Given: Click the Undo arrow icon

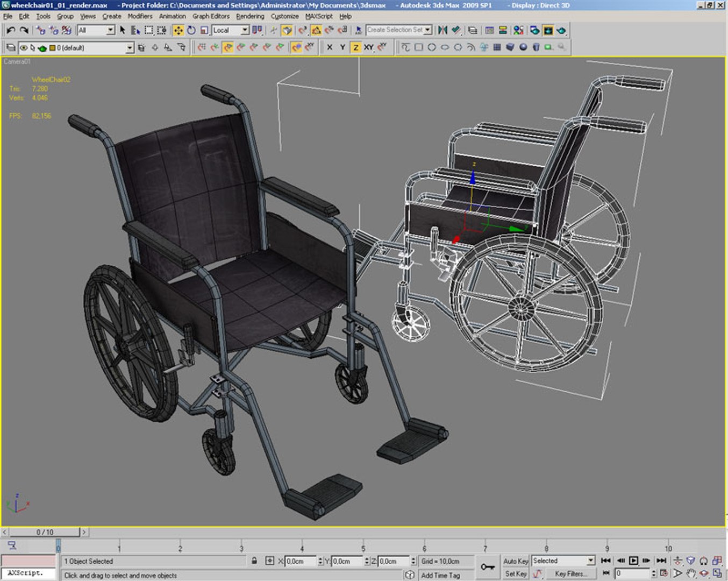Looking at the screenshot, I should tap(11, 31).
